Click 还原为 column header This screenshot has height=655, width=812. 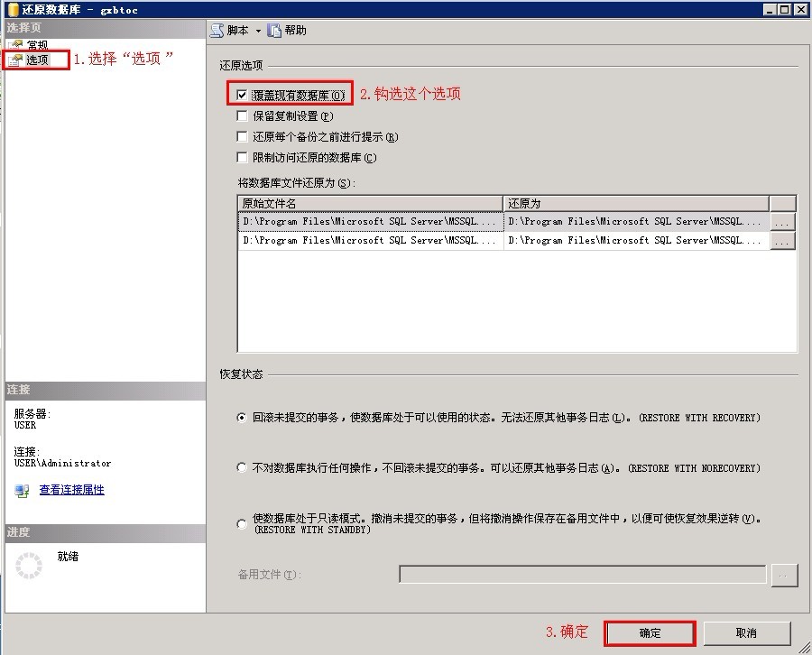pyautogui.click(x=636, y=203)
